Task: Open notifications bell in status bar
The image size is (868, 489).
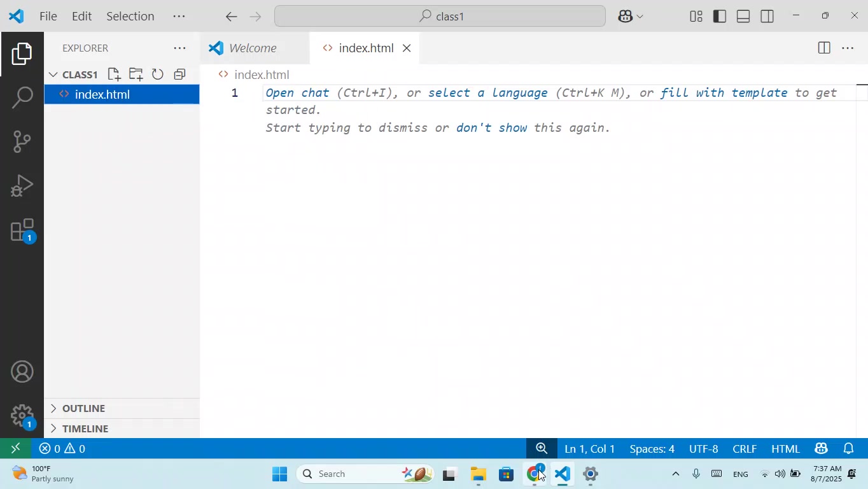Action: pyautogui.click(x=849, y=449)
